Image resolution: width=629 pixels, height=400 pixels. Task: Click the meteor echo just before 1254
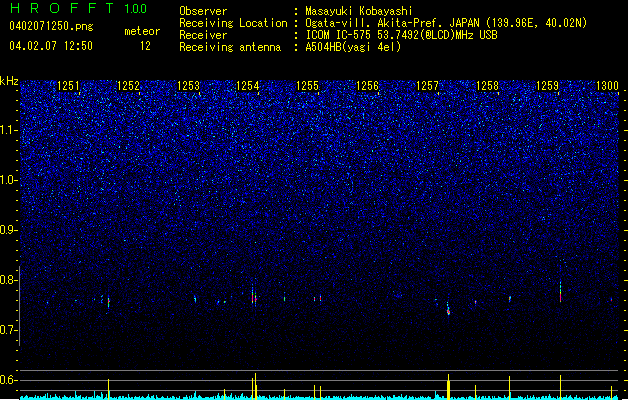(x=253, y=295)
